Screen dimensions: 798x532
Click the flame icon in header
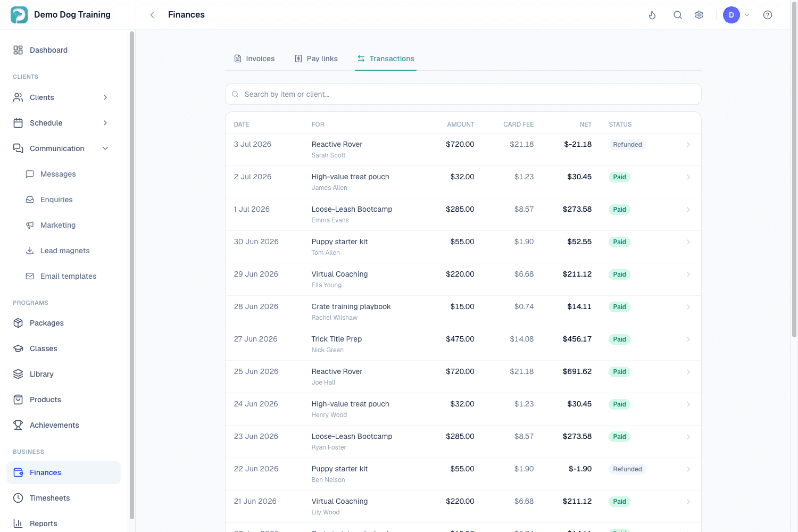coord(652,15)
